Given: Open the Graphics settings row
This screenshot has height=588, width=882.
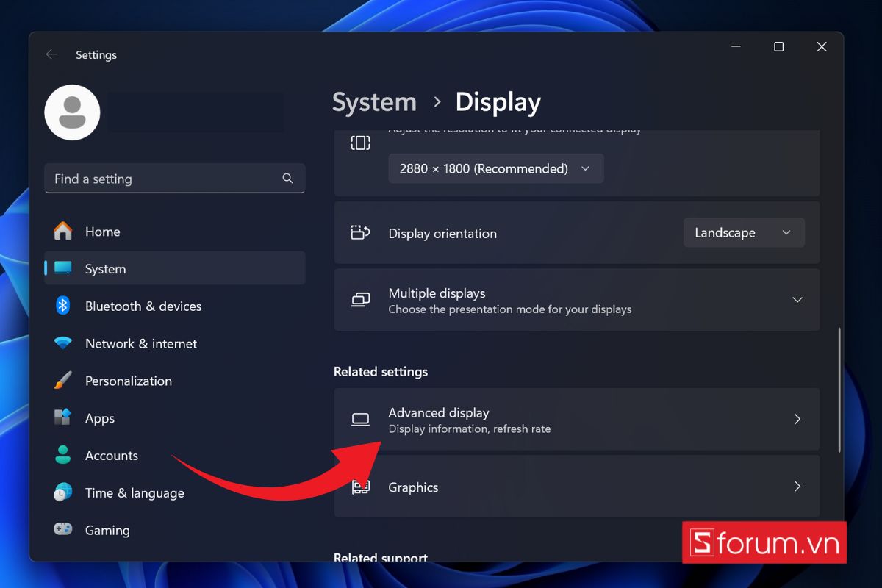Looking at the screenshot, I should click(x=576, y=487).
